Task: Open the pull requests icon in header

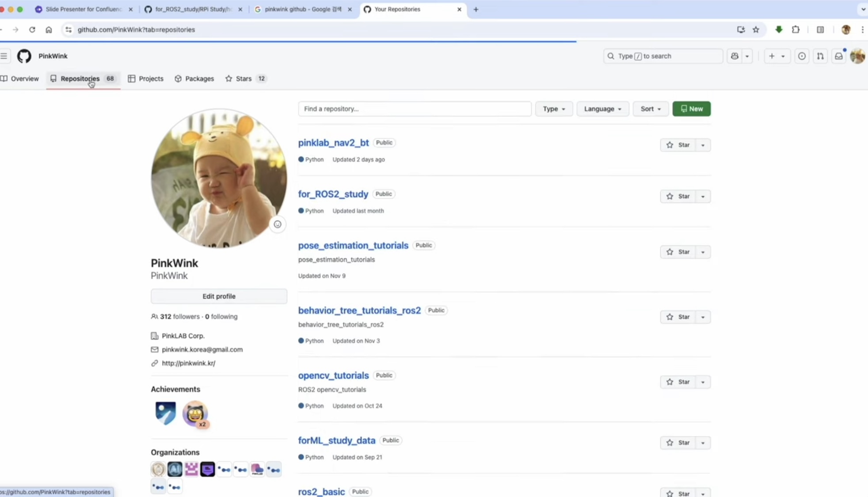Action: click(x=820, y=56)
